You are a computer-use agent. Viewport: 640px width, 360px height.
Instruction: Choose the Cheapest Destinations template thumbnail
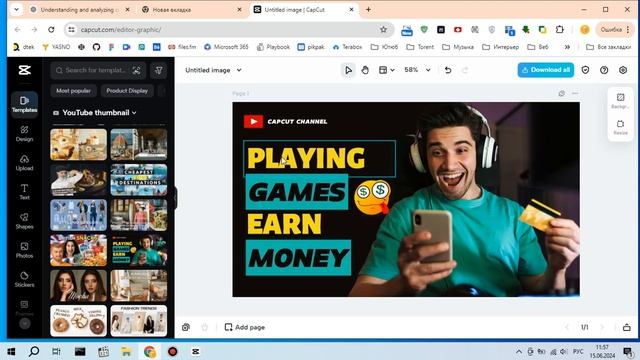click(139, 180)
